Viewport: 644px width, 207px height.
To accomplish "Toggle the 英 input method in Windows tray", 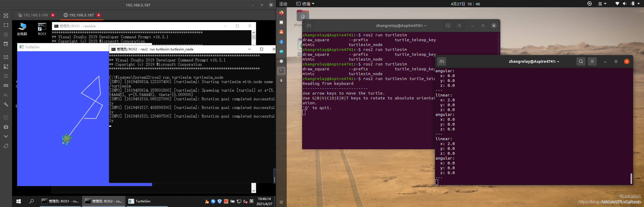I will (x=252, y=201).
